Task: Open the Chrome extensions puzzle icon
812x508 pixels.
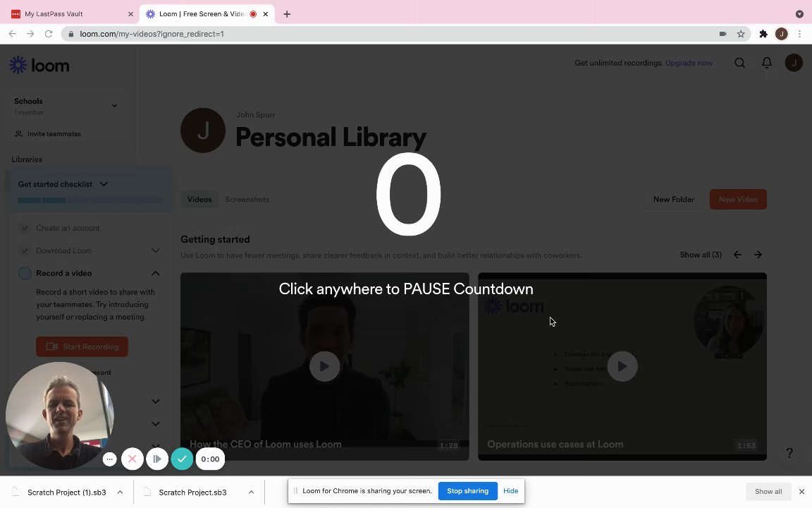Action: point(763,34)
